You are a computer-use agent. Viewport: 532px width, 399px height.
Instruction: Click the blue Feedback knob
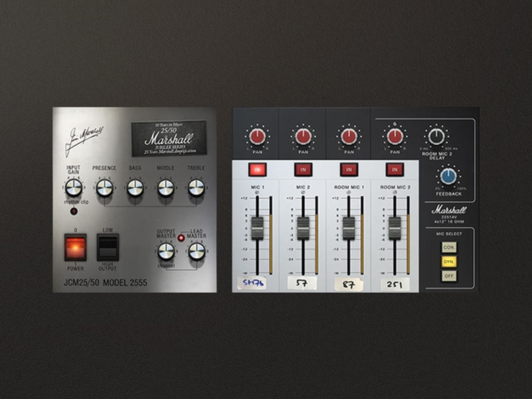point(448,176)
